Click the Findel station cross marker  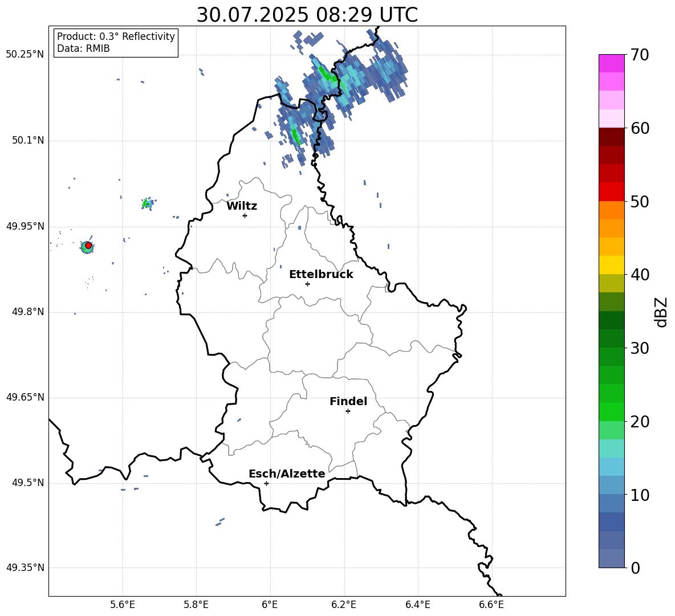[348, 411]
